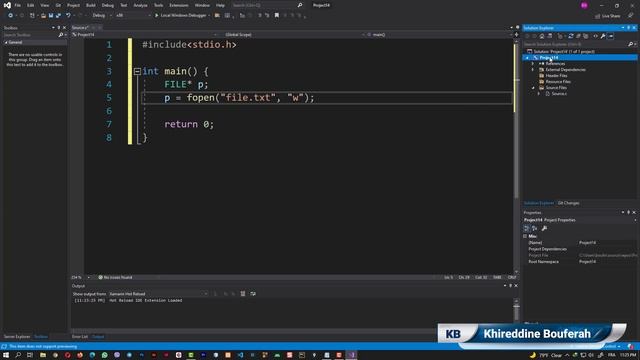Open the Debug menu
This screenshot has width=640, height=360.
tap(108, 5)
